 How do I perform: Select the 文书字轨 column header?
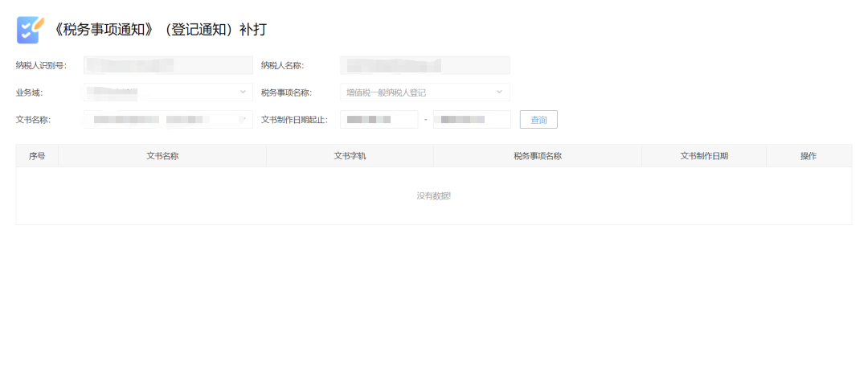click(x=350, y=156)
